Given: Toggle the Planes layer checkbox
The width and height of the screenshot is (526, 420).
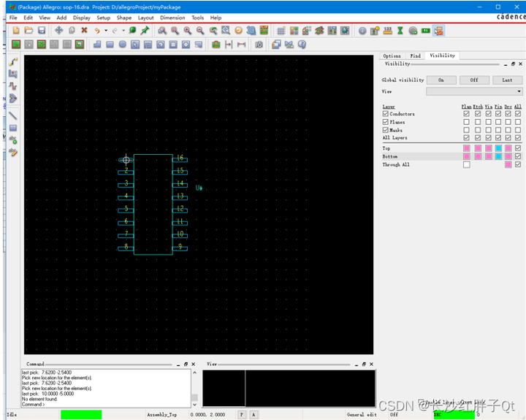Looking at the screenshot, I should pos(386,122).
